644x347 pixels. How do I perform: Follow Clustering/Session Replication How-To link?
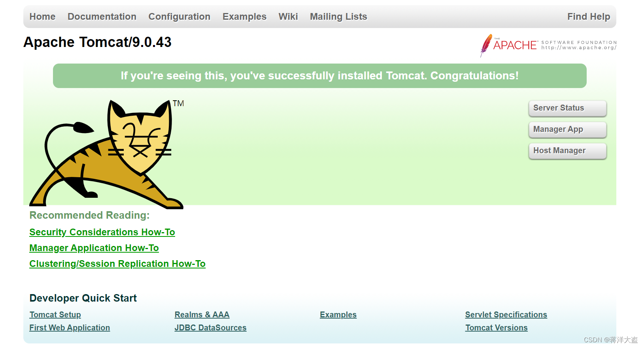click(x=117, y=264)
